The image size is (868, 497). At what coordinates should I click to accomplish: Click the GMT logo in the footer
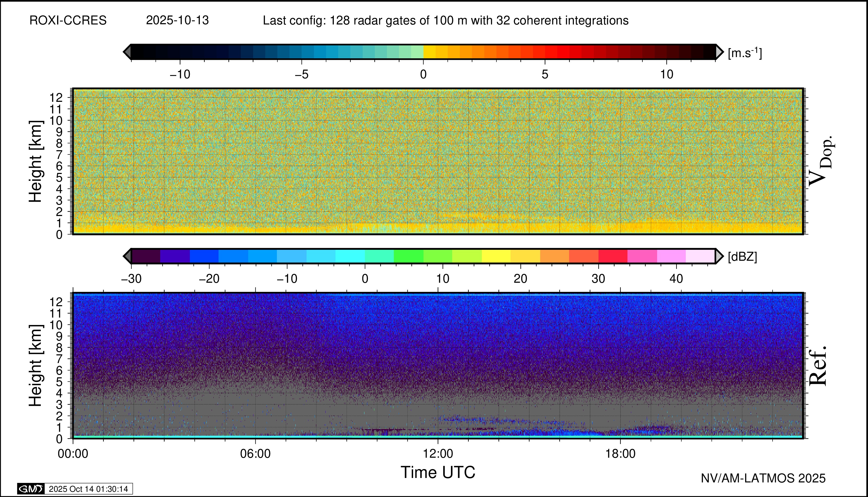click(x=31, y=489)
